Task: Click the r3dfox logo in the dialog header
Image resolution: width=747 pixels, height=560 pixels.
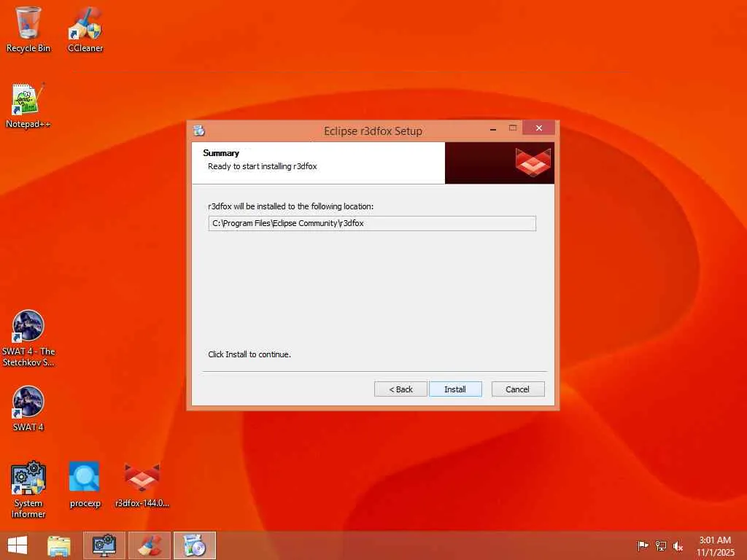Action: point(533,163)
